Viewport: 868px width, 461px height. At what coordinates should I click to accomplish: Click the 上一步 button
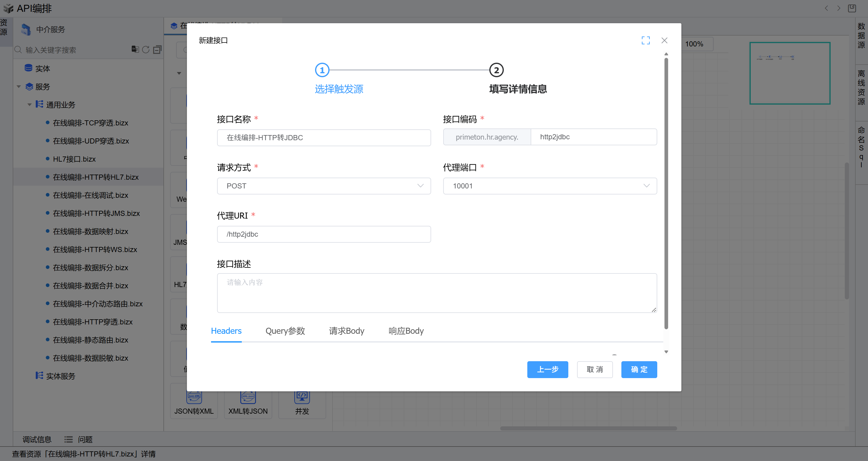point(547,369)
